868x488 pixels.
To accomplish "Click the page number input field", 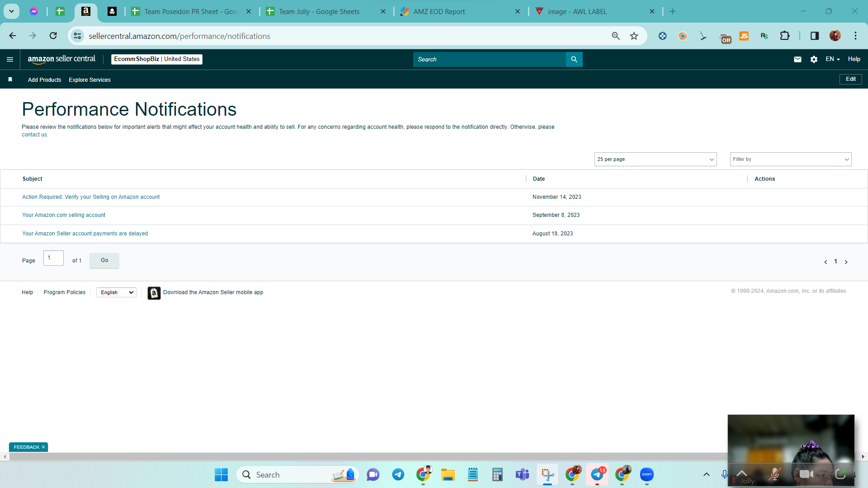I will click(53, 258).
